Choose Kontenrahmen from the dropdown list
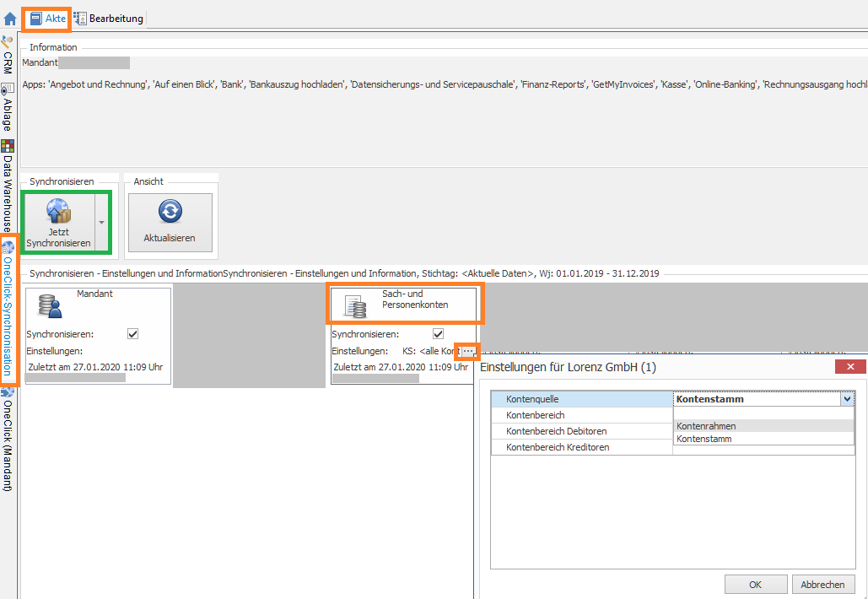Image resolution: width=868 pixels, height=599 pixels. click(x=764, y=426)
